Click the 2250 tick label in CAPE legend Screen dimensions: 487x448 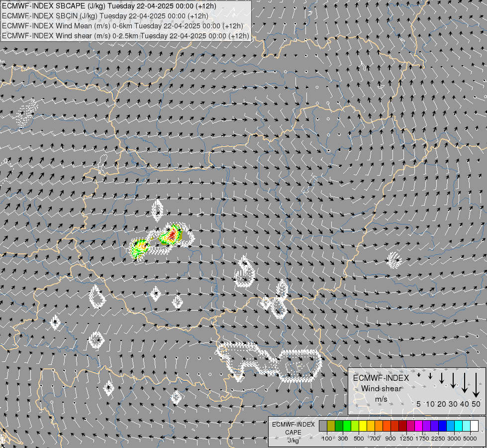[x=438, y=439]
